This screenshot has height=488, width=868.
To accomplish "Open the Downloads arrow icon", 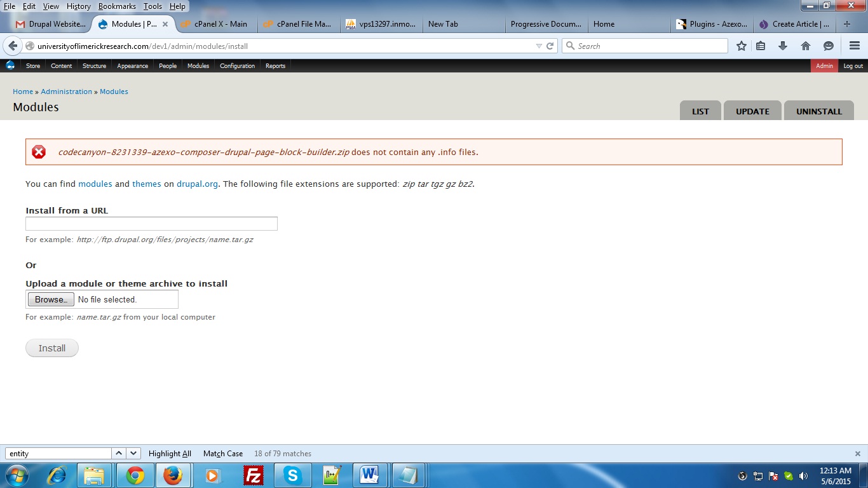I will [783, 46].
